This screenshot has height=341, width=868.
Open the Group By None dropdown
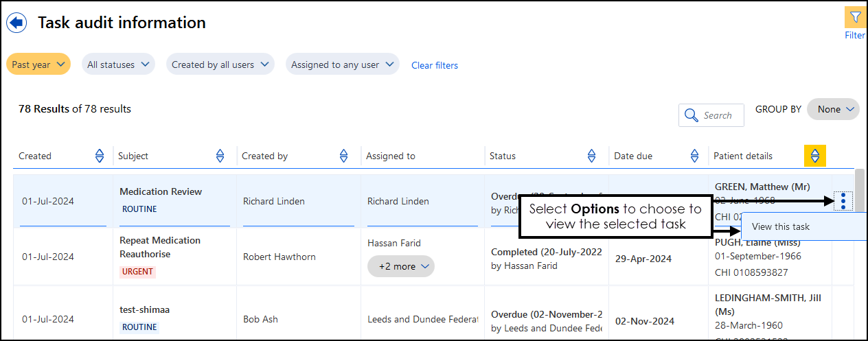pos(833,109)
